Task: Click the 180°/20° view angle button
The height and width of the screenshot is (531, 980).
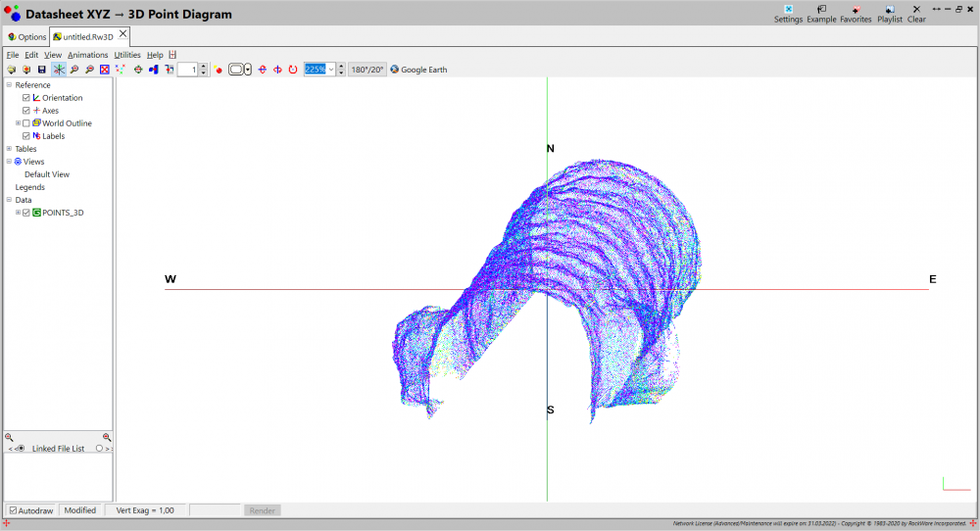Action: click(x=367, y=70)
